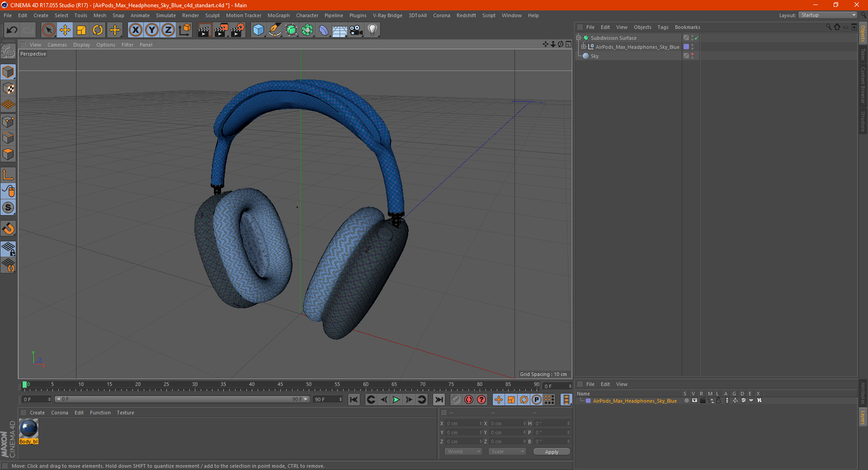Activate the Scale tool
The image size is (868, 470).
click(x=81, y=30)
